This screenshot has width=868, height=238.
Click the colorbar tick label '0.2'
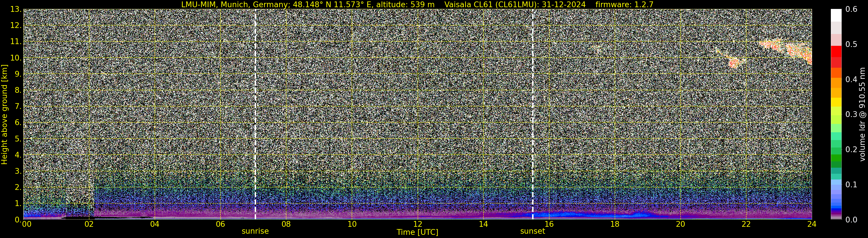(x=852, y=150)
